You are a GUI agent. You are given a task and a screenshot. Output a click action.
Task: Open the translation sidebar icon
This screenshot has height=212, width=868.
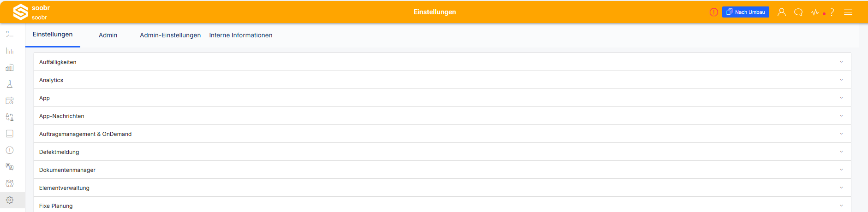pos(10,166)
